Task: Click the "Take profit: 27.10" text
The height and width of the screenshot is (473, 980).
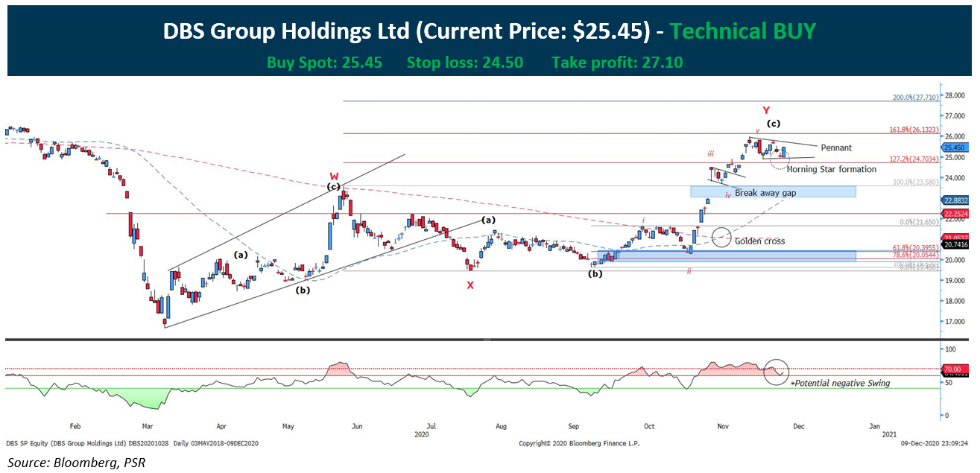Action: [617, 63]
